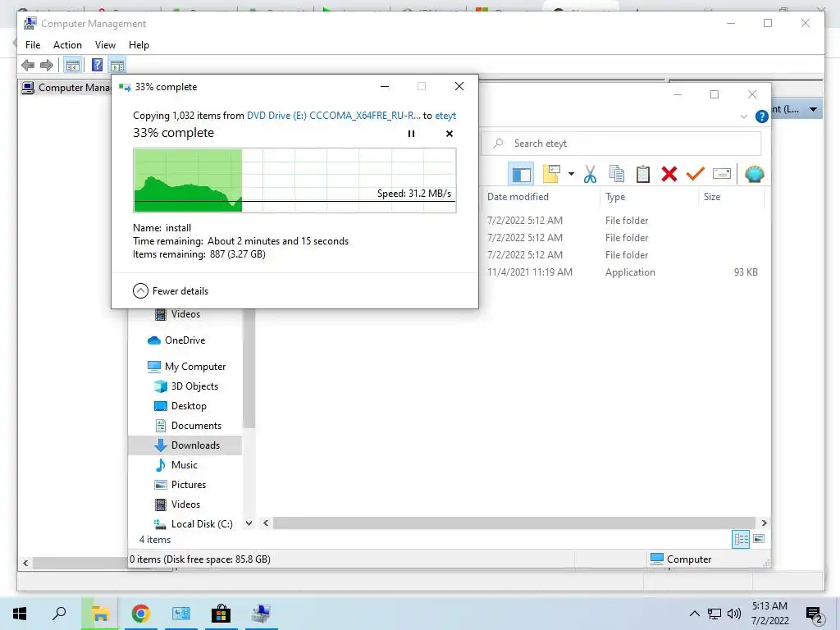Click the Back arrow in Computer Management toolbar
This screenshot has height=630, width=840.
coord(28,66)
